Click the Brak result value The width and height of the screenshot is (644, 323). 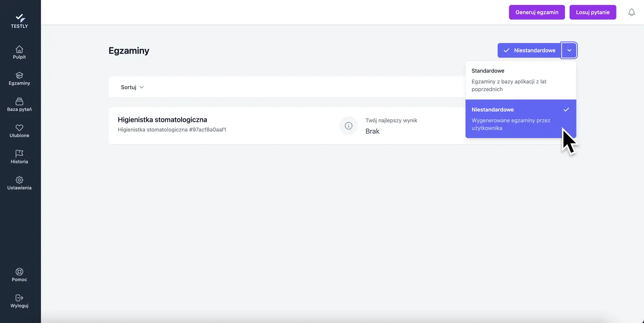[373, 131]
